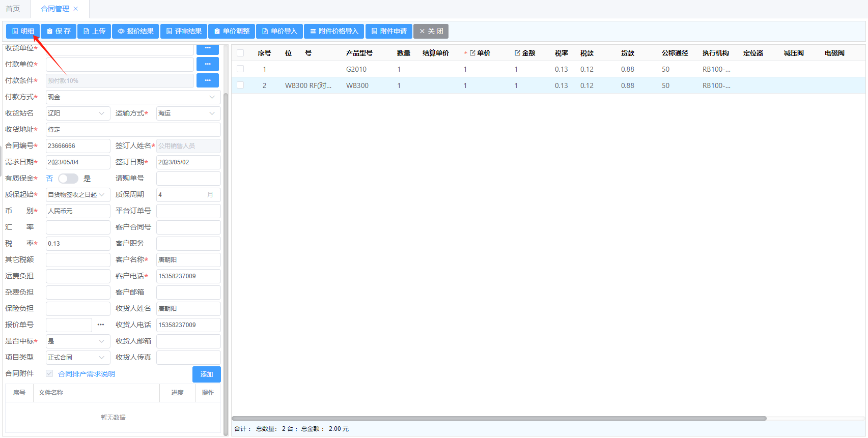Toggle the 有质保金 switch
This screenshot has height=438, width=868.
[x=68, y=179]
